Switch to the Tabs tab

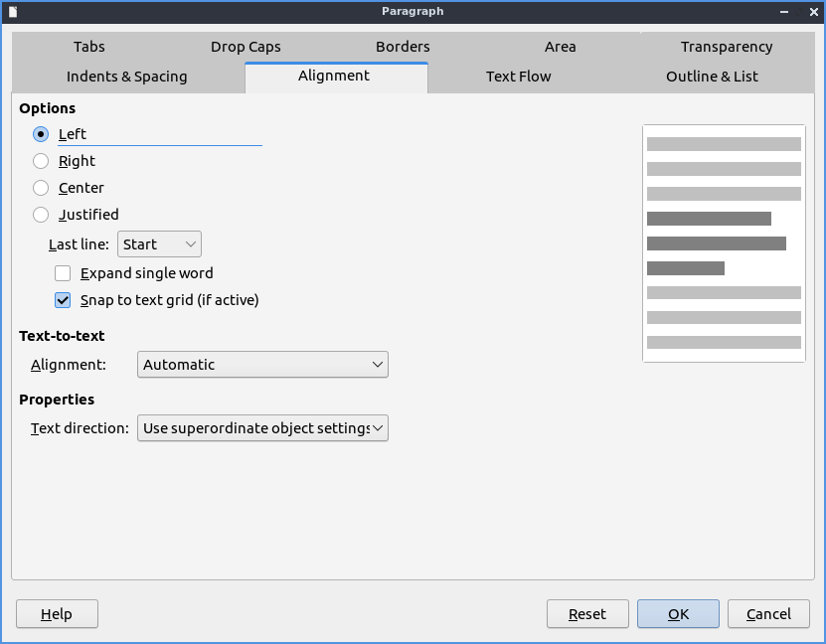pyautogui.click(x=89, y=47)
